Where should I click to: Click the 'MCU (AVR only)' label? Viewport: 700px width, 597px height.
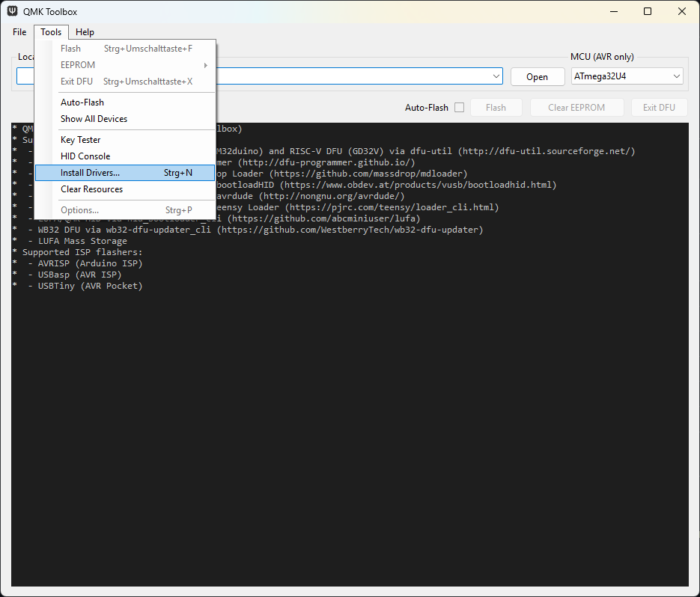tap(602, 57)
